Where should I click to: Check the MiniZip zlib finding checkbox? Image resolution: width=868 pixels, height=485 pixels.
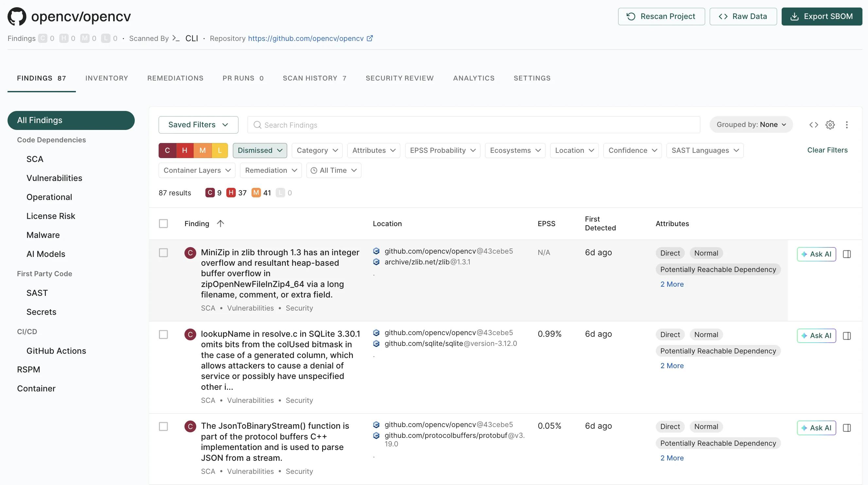(164, 253)
